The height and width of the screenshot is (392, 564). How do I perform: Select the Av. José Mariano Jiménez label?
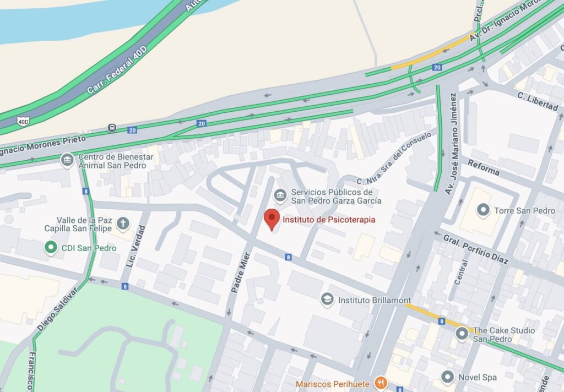tap(451, 144)
